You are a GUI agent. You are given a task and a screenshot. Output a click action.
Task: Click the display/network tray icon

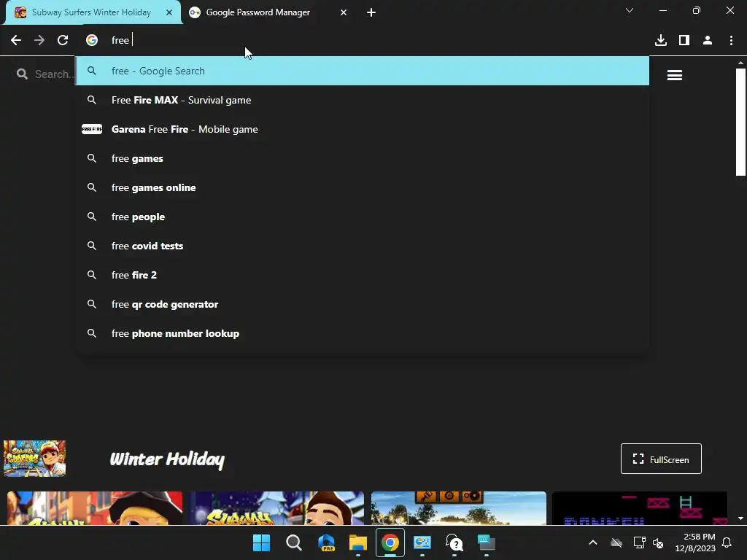click(x=639, y=542)
